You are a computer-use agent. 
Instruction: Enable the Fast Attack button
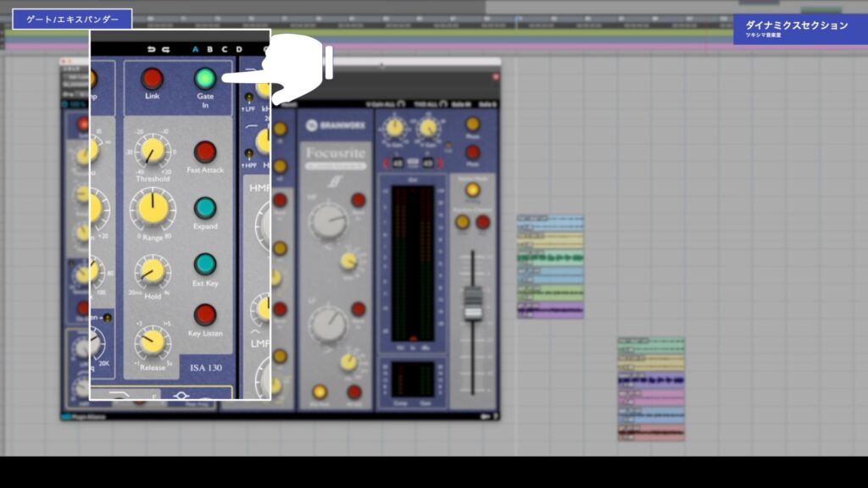click(x=205, y=152)
